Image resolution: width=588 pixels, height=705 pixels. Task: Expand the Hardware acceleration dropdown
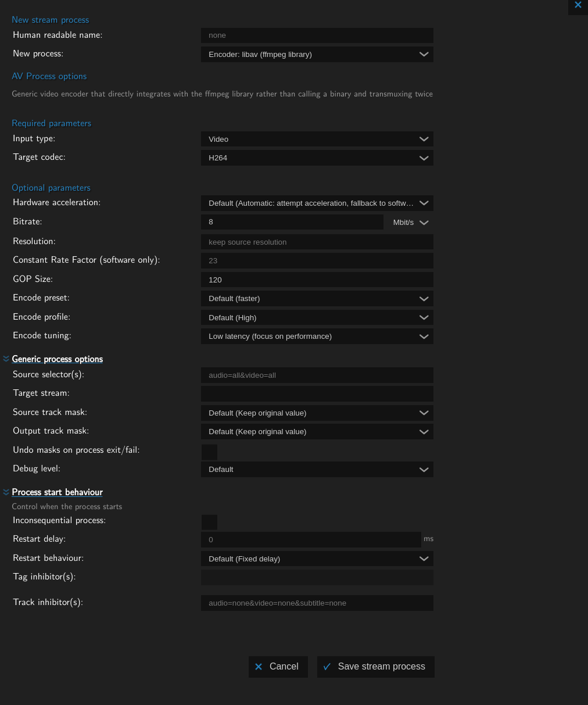[x=317, y=203]
